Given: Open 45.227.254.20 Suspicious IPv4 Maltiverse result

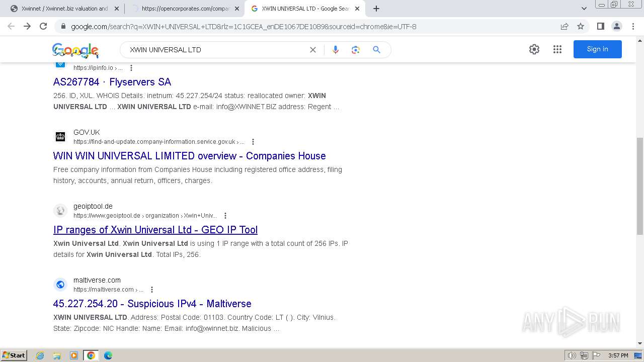Looking at the screenshot, I should tap(152, 304).
